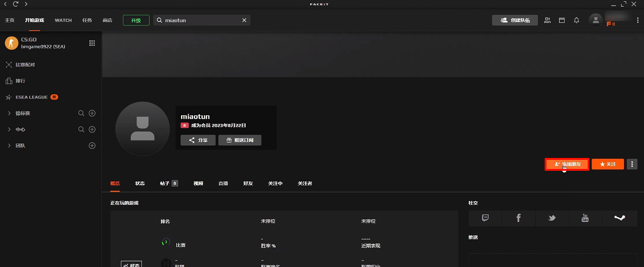
Task: Select the 视频 videos tab
Action: point(198,183)
